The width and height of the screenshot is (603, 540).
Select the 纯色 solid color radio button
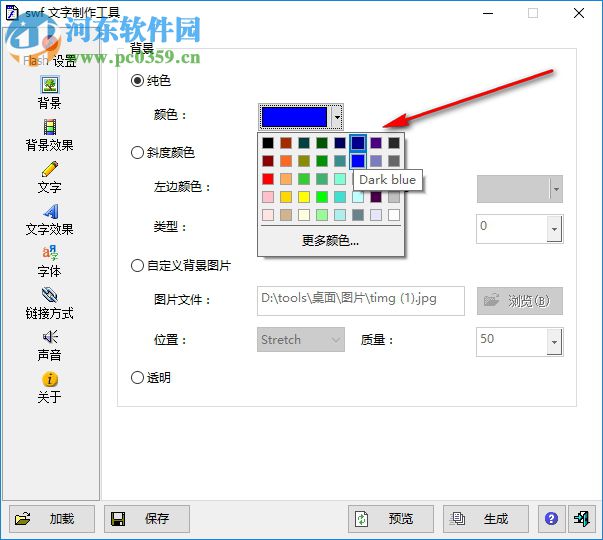137,81
